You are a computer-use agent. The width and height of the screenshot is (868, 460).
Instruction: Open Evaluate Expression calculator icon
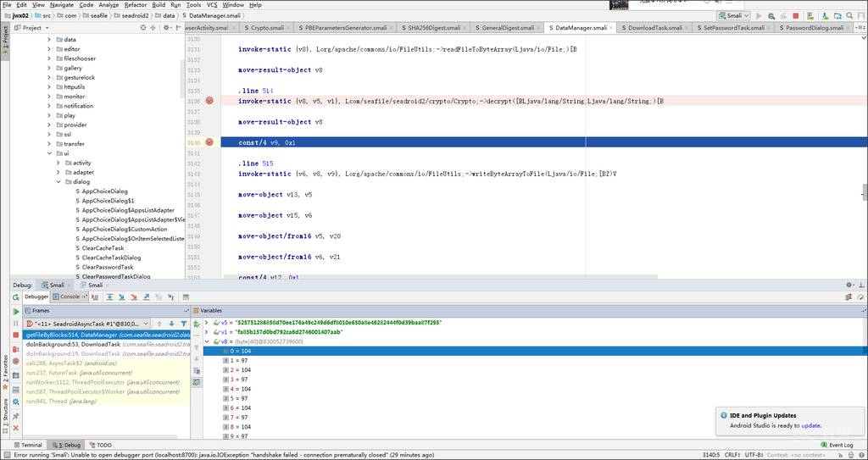pos(186,297)
